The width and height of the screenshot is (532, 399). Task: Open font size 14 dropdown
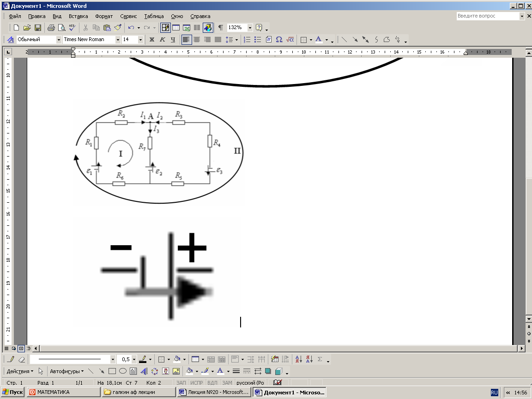click(140, 40)
